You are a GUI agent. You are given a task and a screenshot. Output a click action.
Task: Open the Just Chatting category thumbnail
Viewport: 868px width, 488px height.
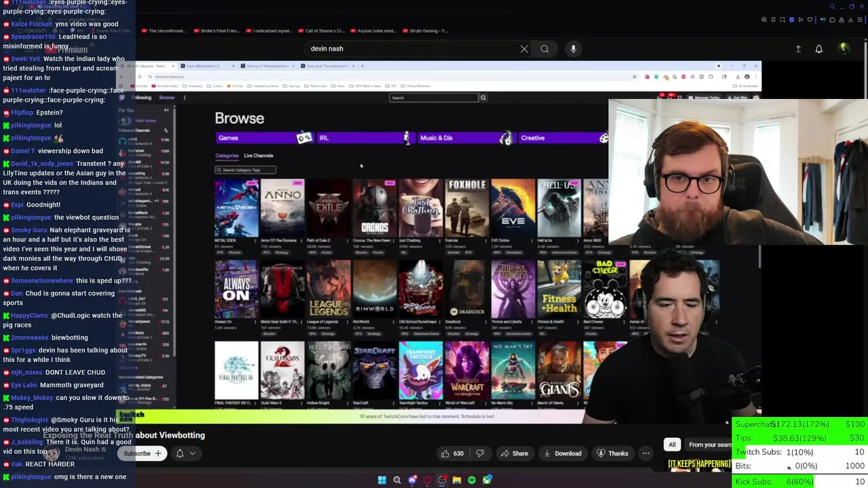(420, 208)
